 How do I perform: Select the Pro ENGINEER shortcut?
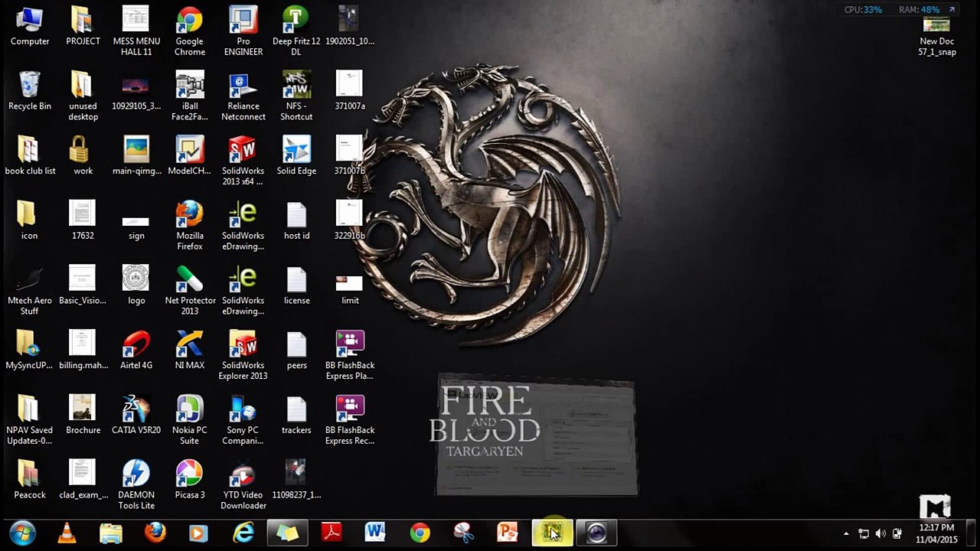(x=243, y=31)
